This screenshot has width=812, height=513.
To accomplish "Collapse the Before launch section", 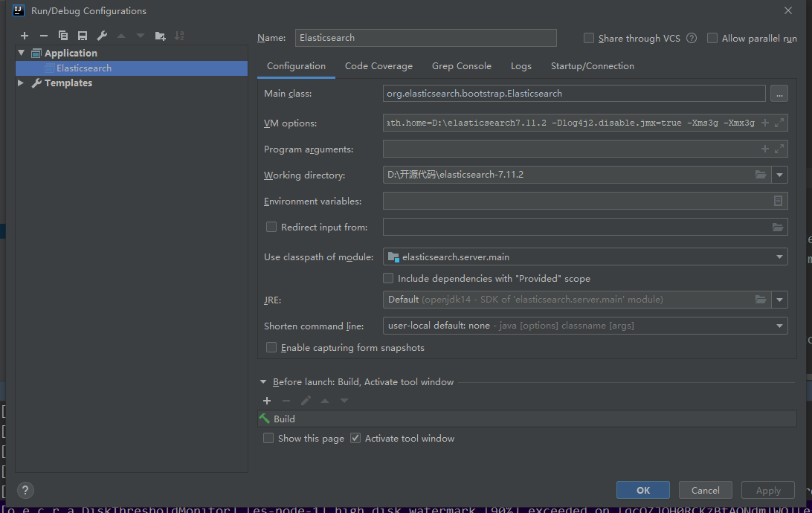I will pos(263,382).
